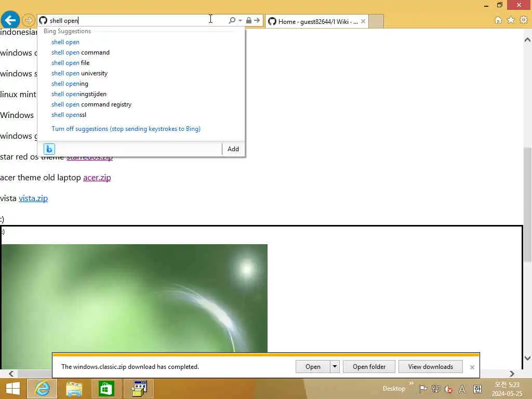The height and width of the screenshot is (399, 532).
Task: Toggle Korean IME language icon
Action: click(x=477, y=389)
